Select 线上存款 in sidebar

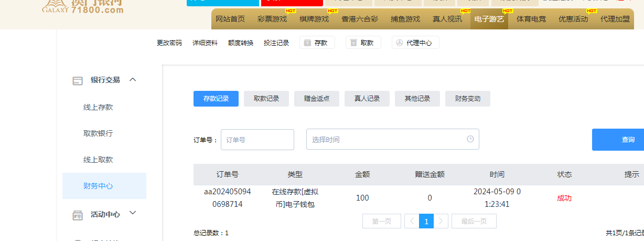(x=98, y=107)
